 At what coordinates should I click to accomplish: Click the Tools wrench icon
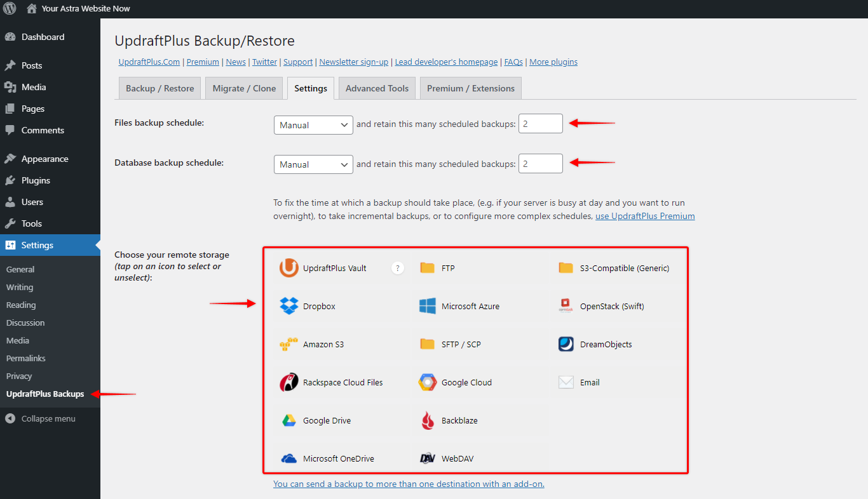point(10,223)
